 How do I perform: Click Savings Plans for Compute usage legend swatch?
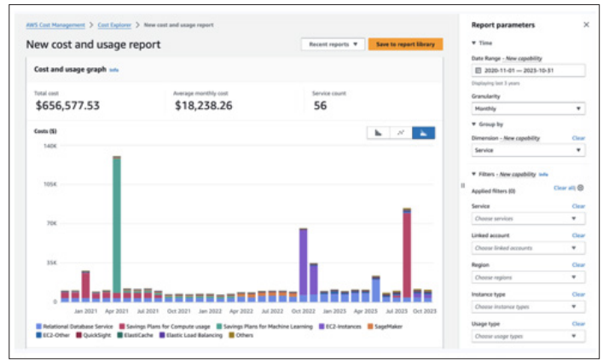tap(122, 326)
